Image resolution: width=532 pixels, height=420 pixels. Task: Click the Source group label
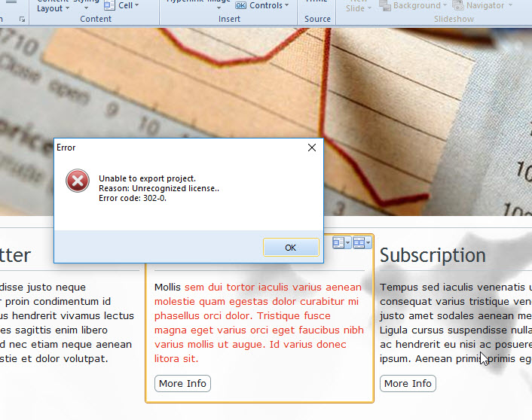point(317,19)
